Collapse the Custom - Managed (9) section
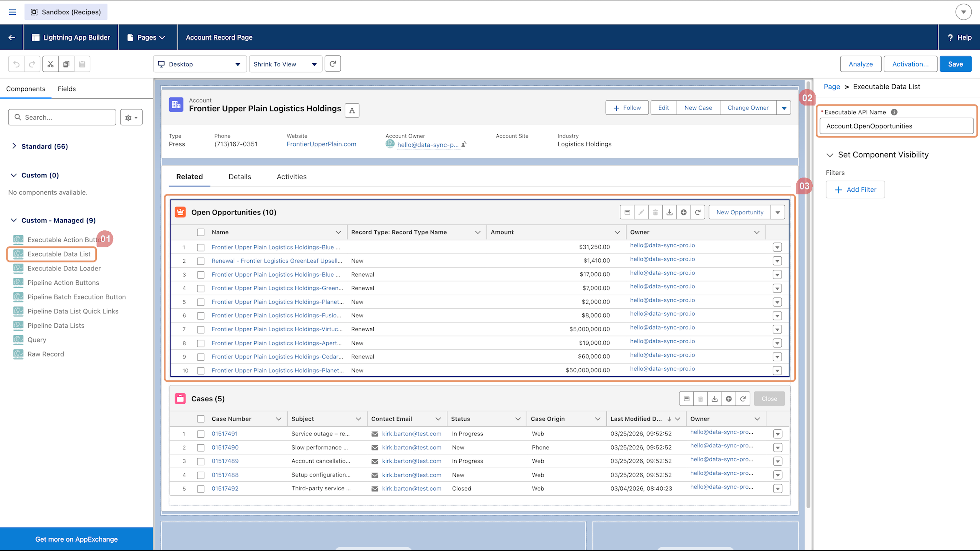980x551 pixels. 14,220
